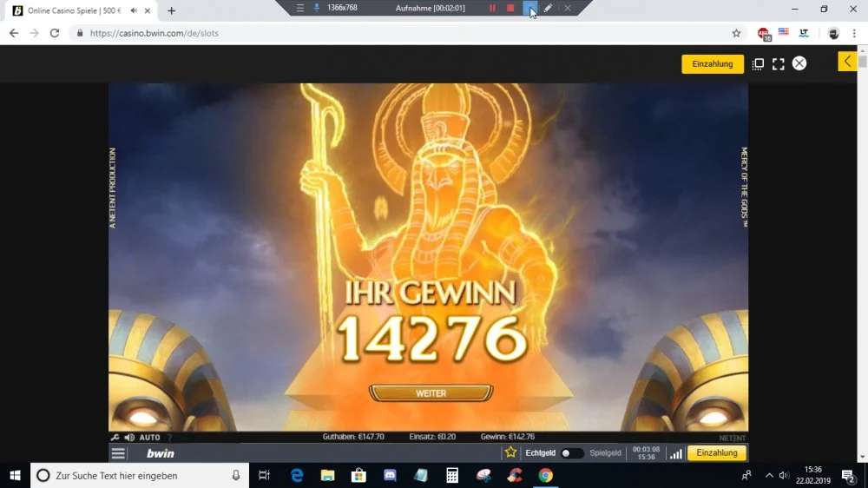868x488 pixels.
Task: Open the volume control in system tray
Action: pyautogui.click(x=783, y=475)
